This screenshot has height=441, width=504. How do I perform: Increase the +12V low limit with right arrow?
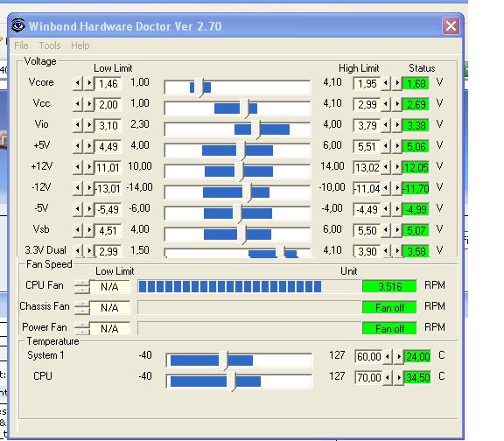[x=89, y=167]
